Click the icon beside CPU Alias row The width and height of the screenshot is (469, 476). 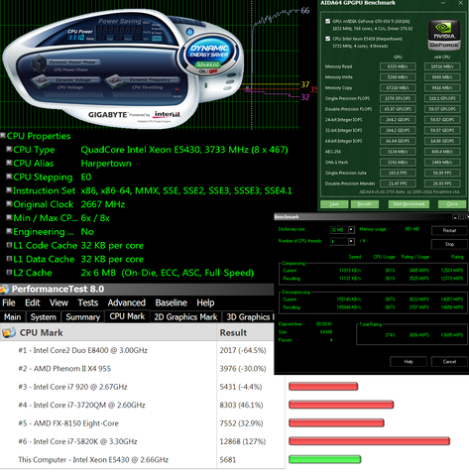click(9, 163)
